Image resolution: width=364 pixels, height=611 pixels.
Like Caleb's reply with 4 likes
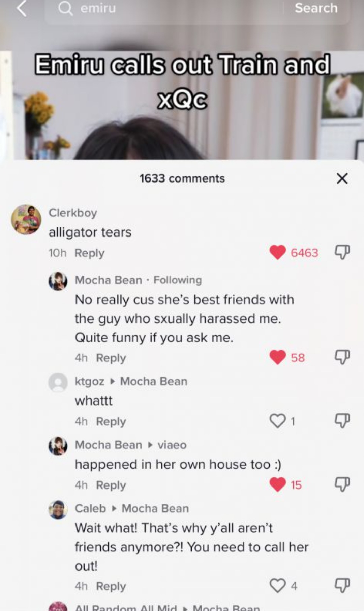point(278,585)
